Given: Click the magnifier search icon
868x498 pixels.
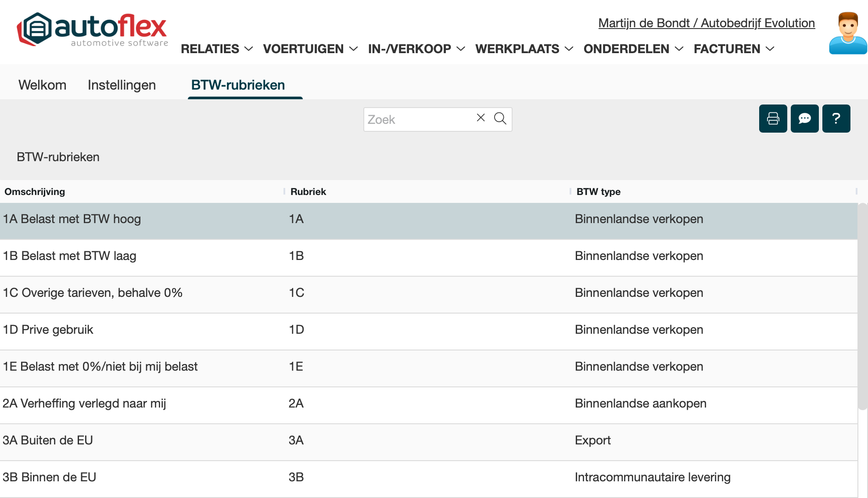Looking at the screenshot, I should pyautogui.click(x=500, y=119).
